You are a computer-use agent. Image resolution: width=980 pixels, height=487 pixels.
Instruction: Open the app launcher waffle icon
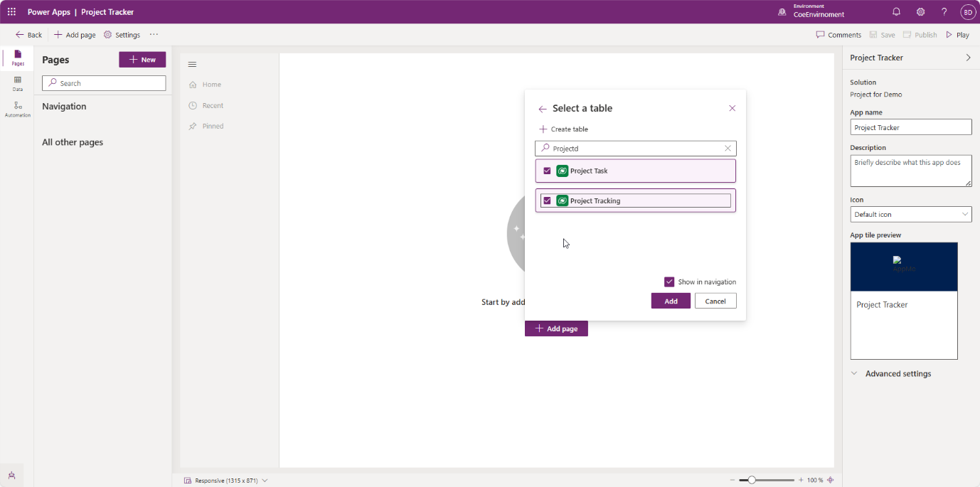(11, 12)
